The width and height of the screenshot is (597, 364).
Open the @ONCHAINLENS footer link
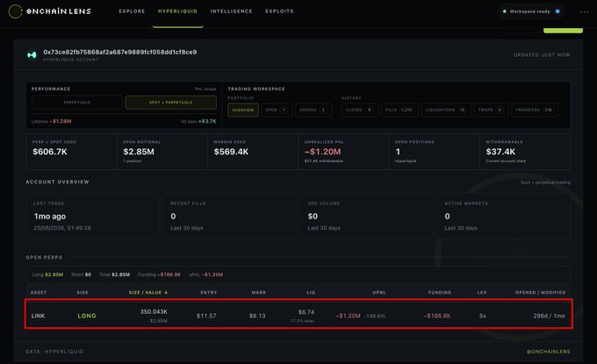pyautogui.click(x=548, y=352)
